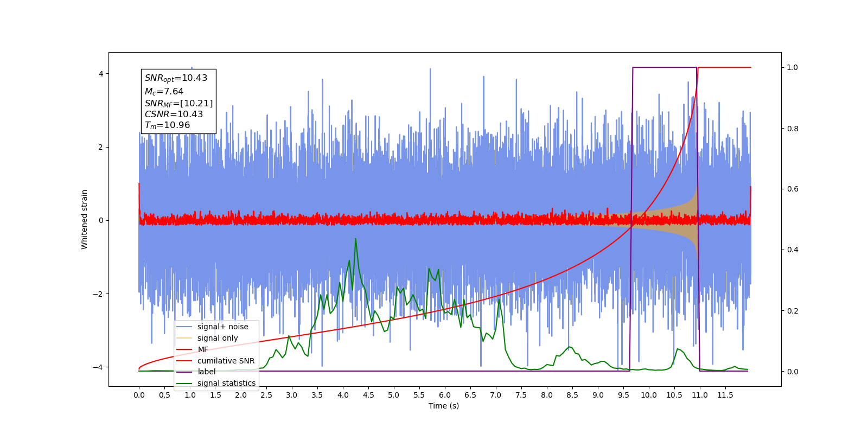The height and width of the screenshot is (434, 868).
Task: Click the M_c=7.64 annotation text
Action: click(164, 92)
